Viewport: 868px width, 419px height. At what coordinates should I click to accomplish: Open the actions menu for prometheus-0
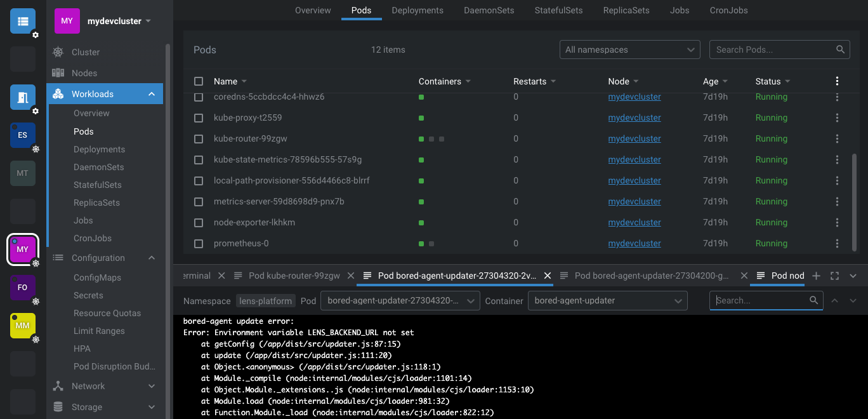click(x=838, y=243)
